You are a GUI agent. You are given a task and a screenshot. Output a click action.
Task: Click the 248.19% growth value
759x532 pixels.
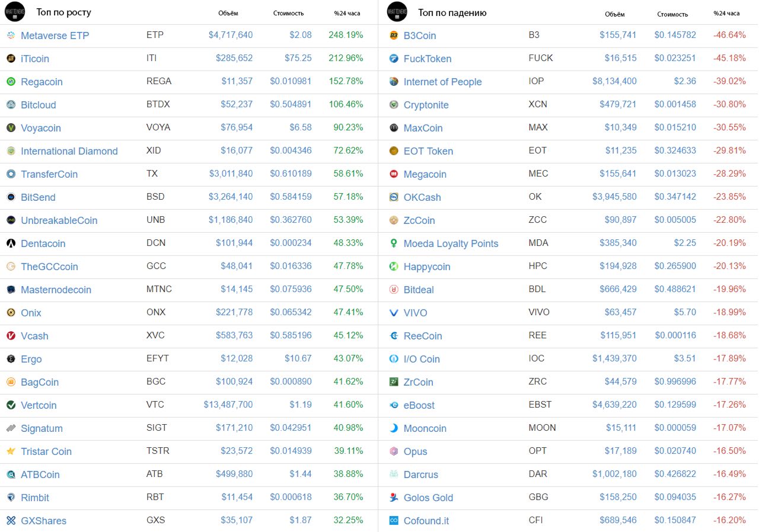(x=346, y=35)
